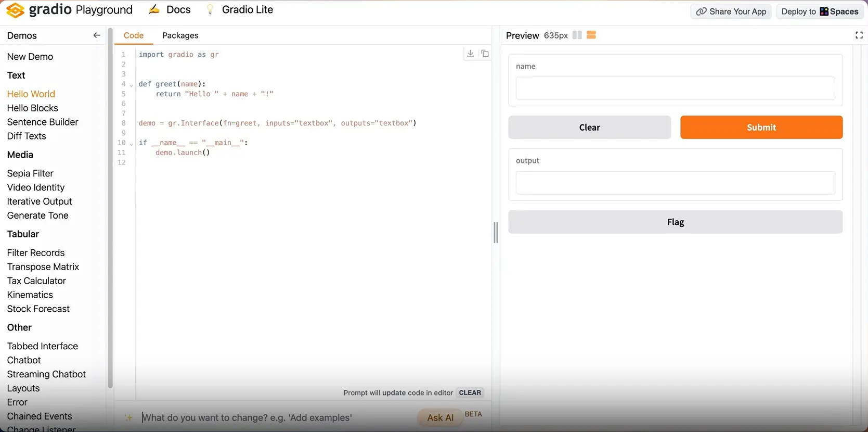This screenshot has height=432, width=868.
Task: Switch preview to side-by-side column layout
Action: (x=577, y=35)
